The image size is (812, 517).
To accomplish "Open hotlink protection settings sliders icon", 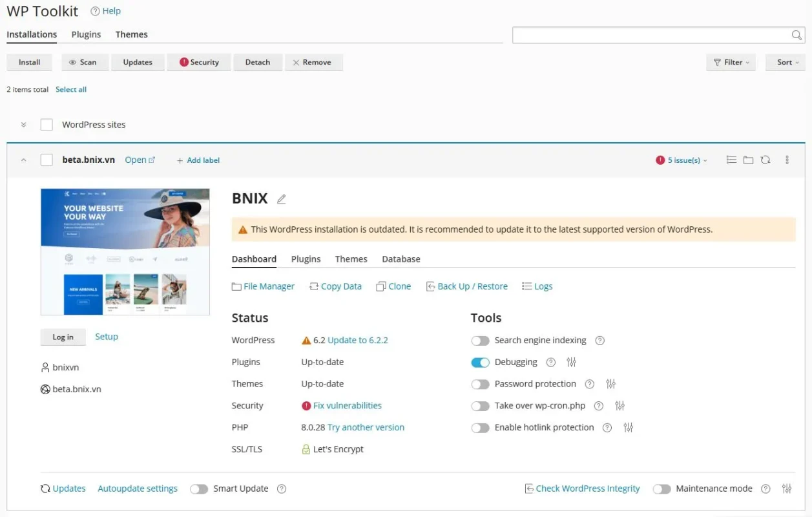I will (x=628, y=427).
